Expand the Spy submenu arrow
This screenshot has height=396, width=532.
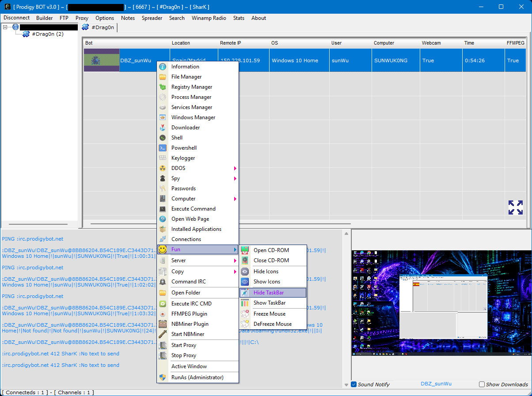(235, 178)
